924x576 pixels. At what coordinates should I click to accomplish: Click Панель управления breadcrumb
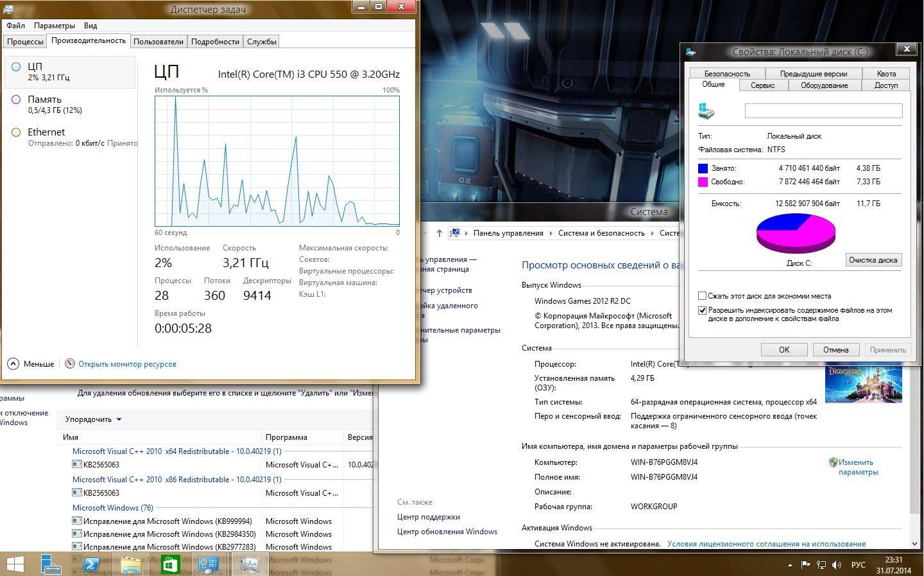point(508,233)
